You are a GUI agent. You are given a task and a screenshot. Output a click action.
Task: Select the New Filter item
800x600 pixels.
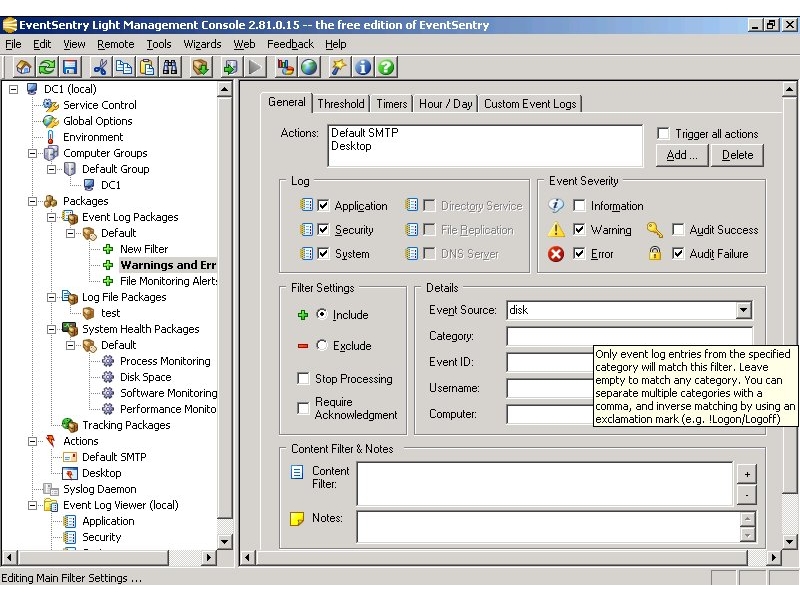tap(144, 249)
